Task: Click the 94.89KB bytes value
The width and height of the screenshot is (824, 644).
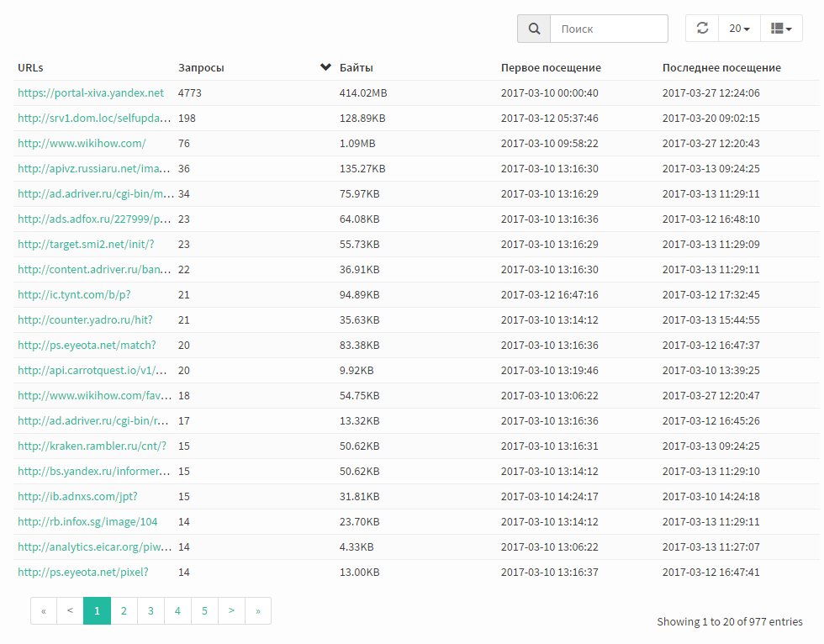Action: [360, 295]
